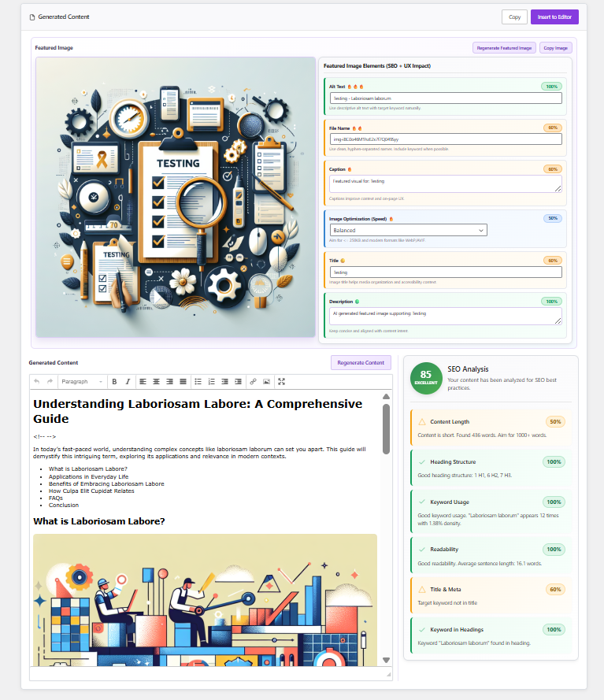Click 'What is Laboriosam Labore?' list item
This screenshot has width=604, height=700.
coord(88,469)
